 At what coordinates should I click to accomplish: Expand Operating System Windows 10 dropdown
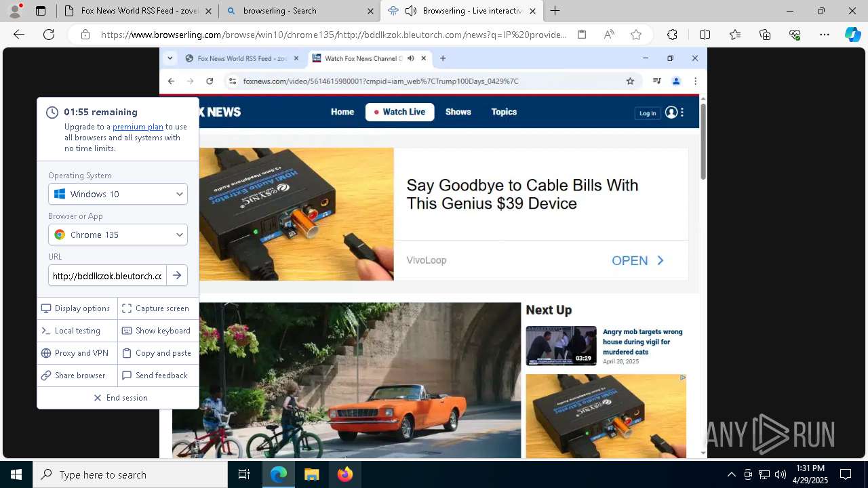coord(118,194)
